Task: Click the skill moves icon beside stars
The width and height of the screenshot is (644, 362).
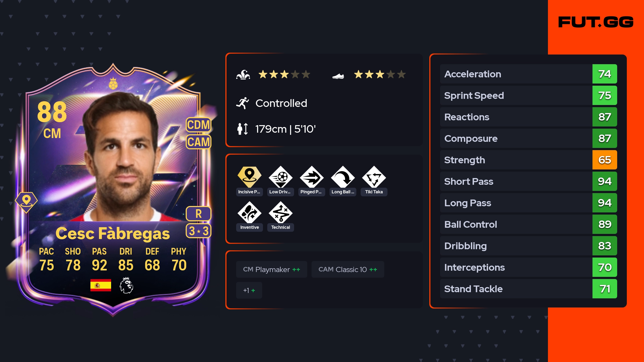Action: (x=243, y=74)
